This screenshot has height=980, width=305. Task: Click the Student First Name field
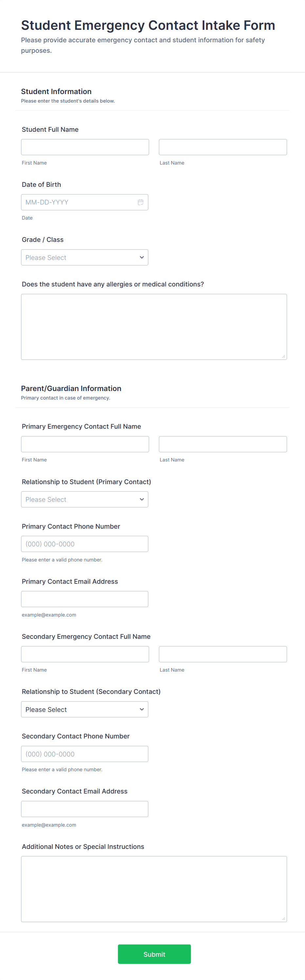pos(85,147)
